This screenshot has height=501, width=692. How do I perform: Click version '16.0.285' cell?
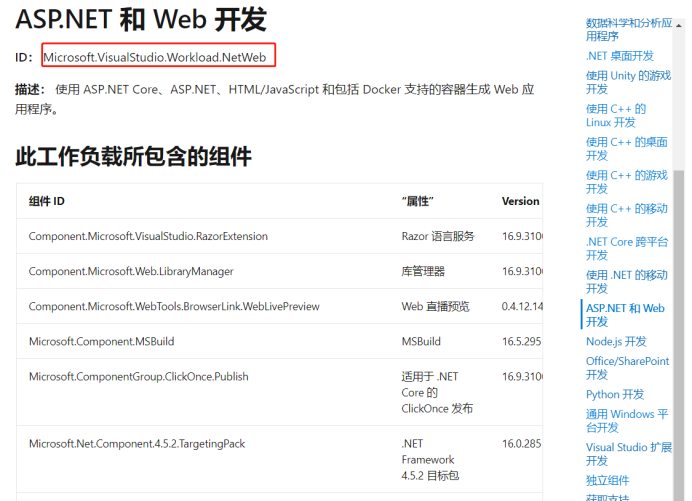tap(522, 444)
